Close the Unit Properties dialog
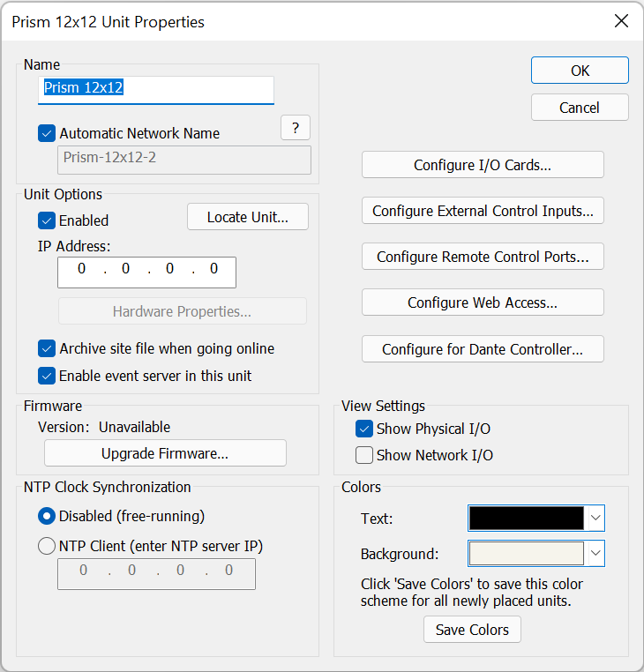This screenshot has width=644, height=672. [x=621, y=21]
